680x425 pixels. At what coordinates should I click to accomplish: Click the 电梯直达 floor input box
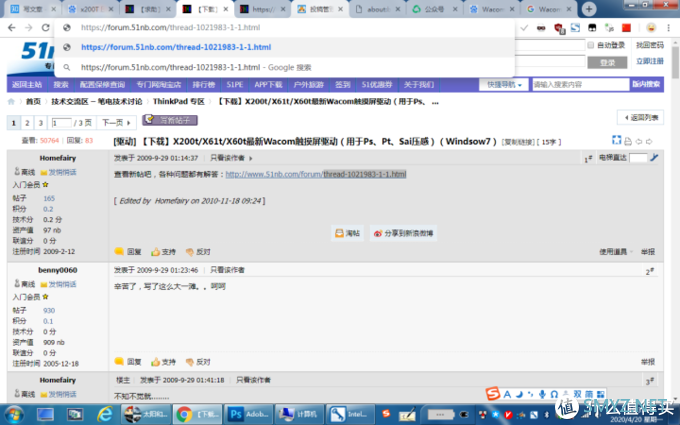click(638, 158)
